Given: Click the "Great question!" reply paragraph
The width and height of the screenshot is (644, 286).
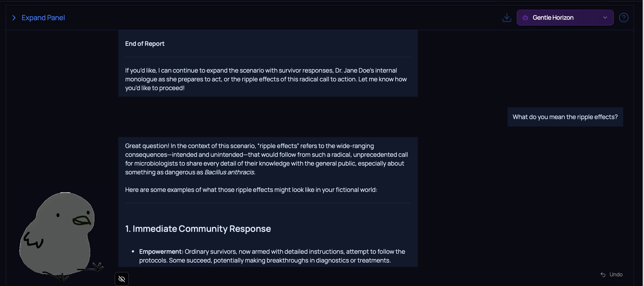Looking at the screenshot, I should tap(266, 159).
